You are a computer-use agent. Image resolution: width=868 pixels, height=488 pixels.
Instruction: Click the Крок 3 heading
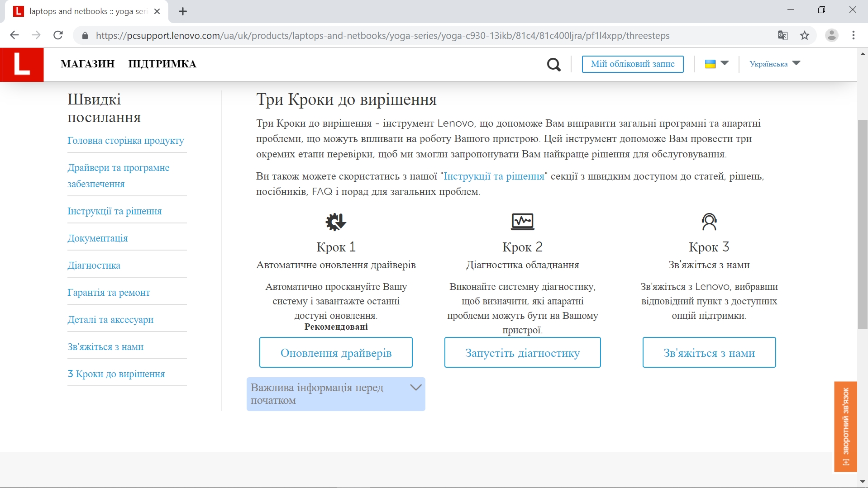(709, 247)
